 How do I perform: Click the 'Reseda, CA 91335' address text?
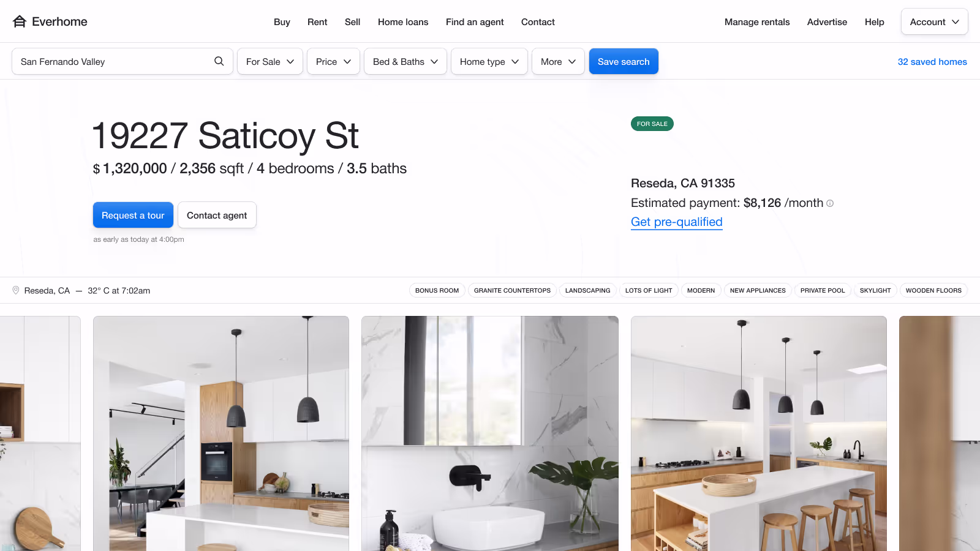[x=683, y=183]
